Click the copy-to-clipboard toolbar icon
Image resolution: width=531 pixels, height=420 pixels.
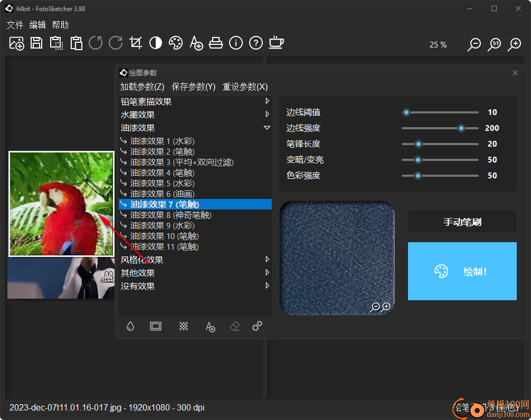56,43
